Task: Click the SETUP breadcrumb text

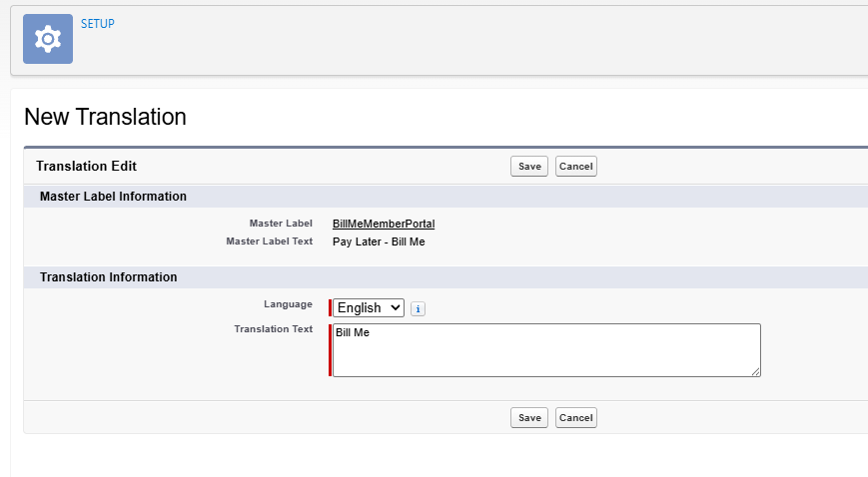Action: click(x=98, y=24)
